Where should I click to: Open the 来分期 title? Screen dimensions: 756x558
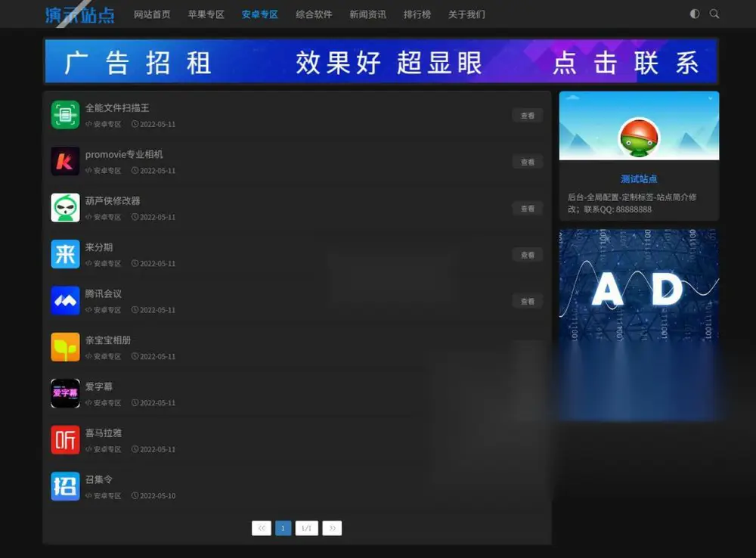point(99,247)
